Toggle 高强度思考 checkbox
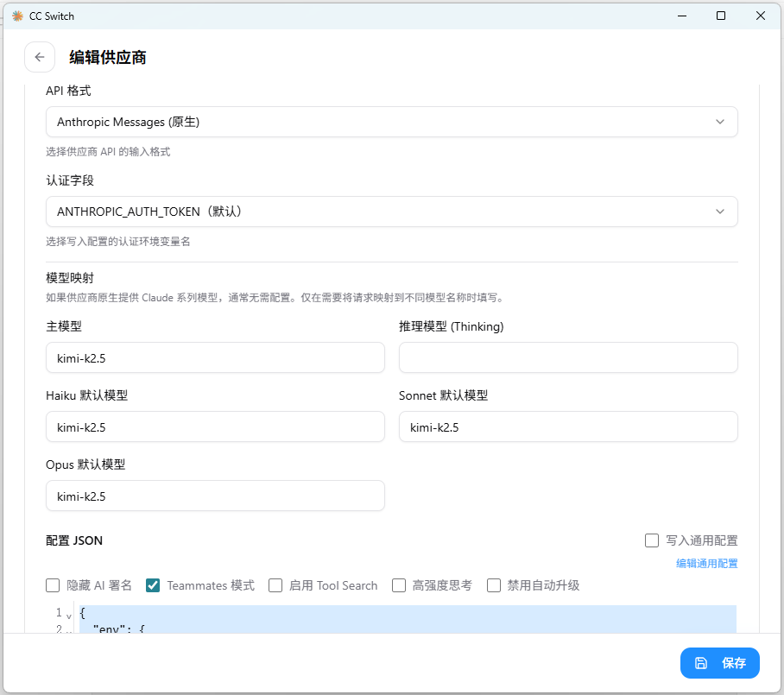 pos(399,585)
